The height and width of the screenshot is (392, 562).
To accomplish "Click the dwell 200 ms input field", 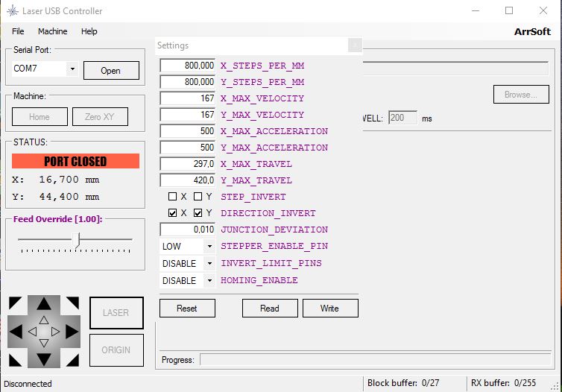I will click(402, 118).
